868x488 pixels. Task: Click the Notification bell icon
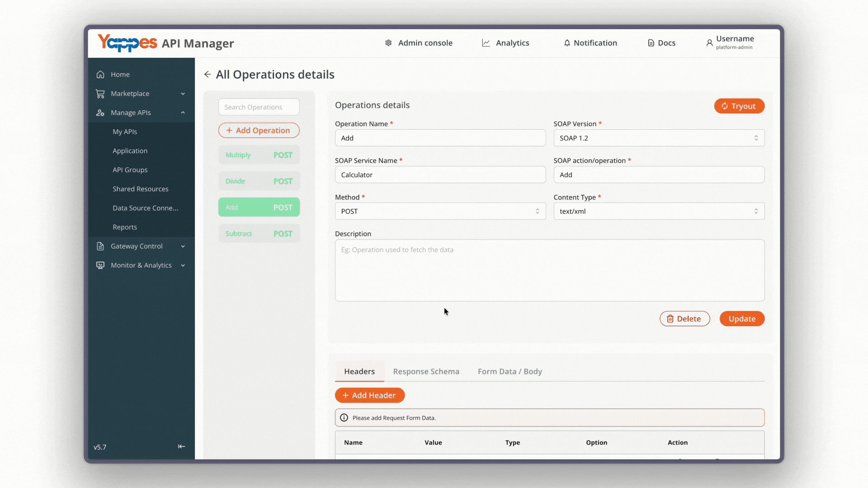(x=567, y=43)
